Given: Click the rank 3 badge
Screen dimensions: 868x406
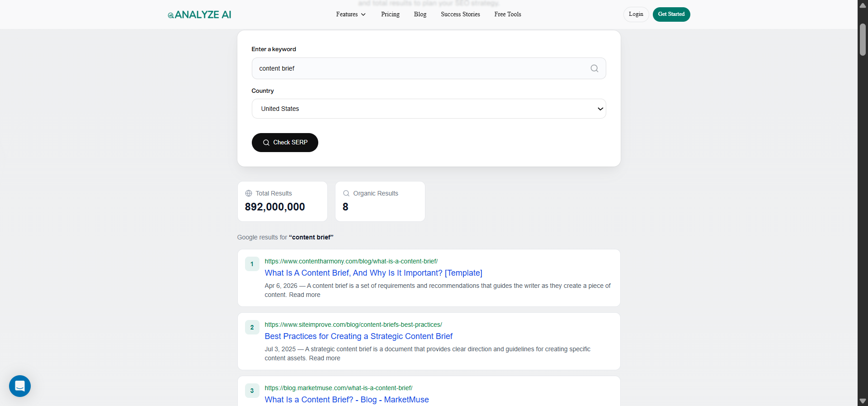Looking at the screenshot, I should [252, 391].
